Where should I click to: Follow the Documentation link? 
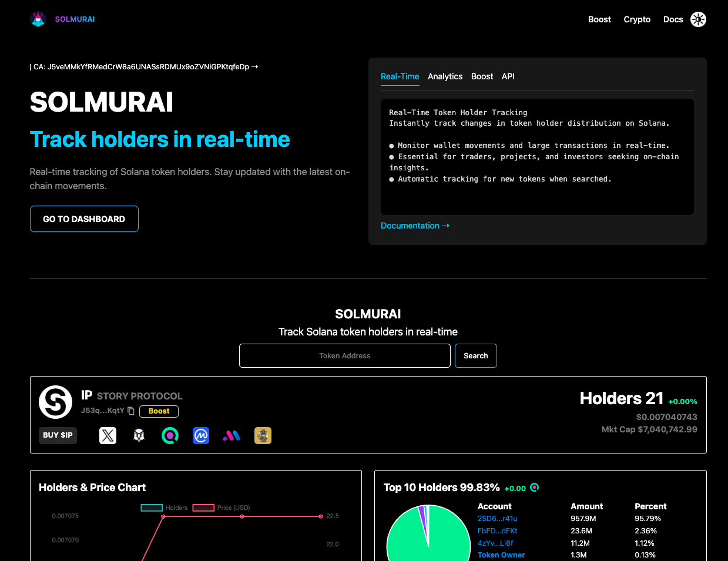click(415, 226)
